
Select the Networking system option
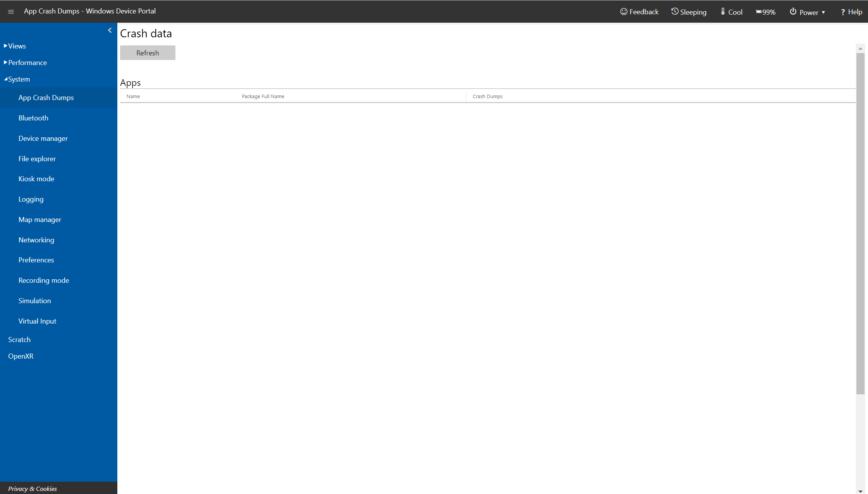click(36, 240)
